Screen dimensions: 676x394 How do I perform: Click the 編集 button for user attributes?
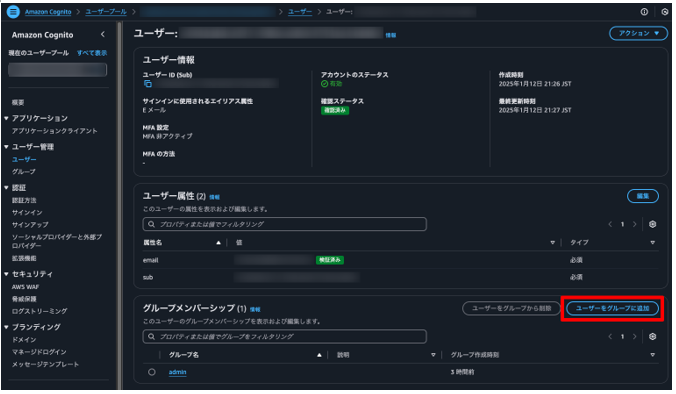point(643,196)
